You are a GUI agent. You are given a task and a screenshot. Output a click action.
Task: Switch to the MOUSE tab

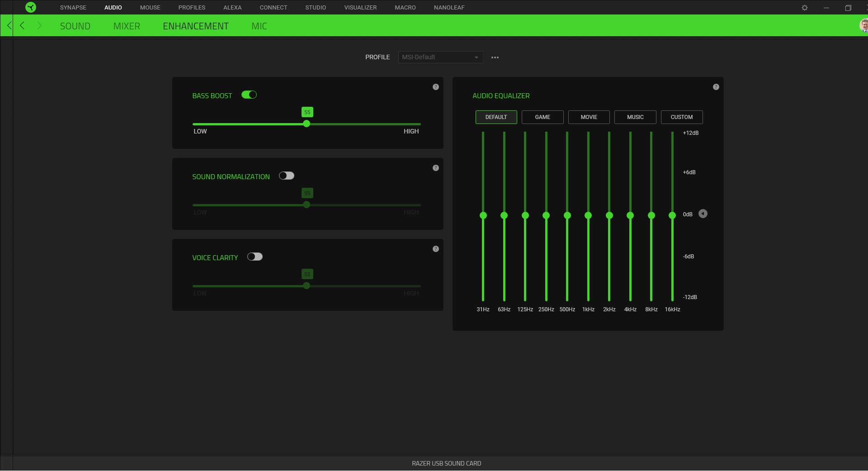[x=150, y=8]
